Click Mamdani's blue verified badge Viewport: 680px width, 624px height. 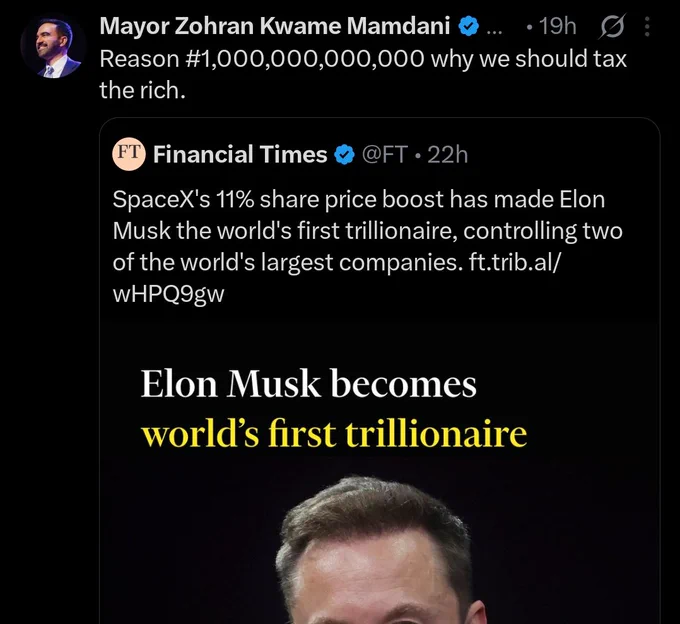coord(469,26)
